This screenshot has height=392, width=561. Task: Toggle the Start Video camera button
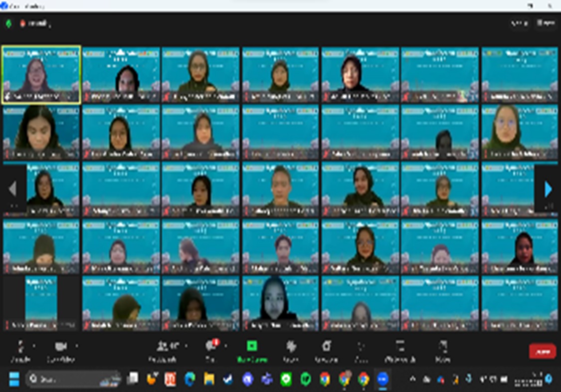tap(61, 348)
